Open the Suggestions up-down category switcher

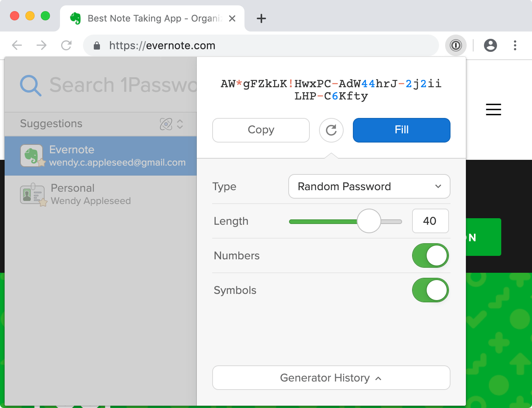pyautogui.click(x=180, y=124)
